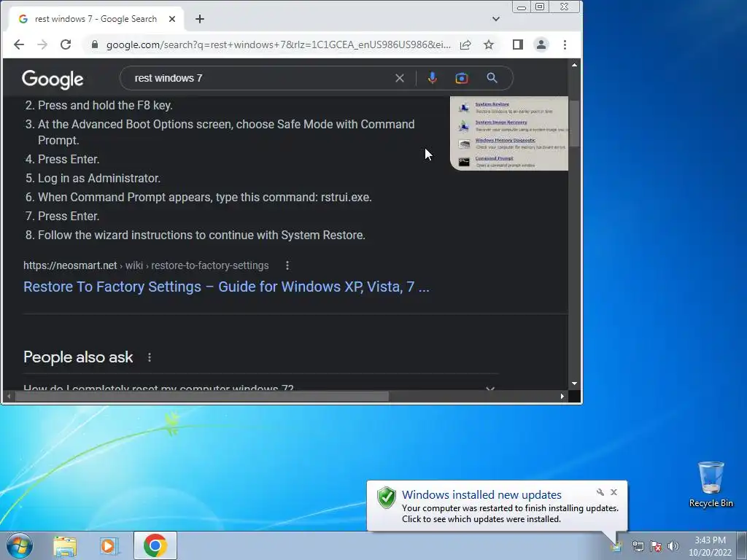Dismiss the Windows updates notification

coord(614,492)
